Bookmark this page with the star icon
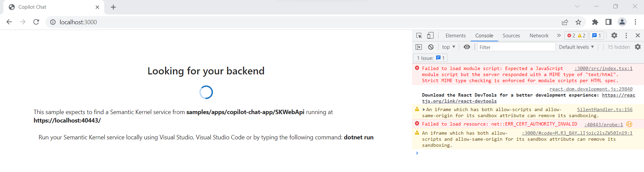 click(x=578, y=22)
